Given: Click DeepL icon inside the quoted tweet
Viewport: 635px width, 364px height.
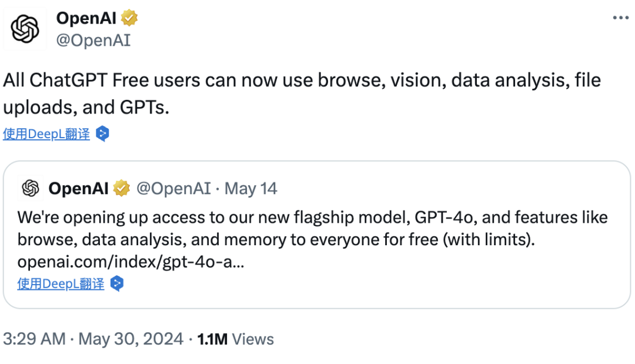Looking at the screenshot, I should (117, 283).
